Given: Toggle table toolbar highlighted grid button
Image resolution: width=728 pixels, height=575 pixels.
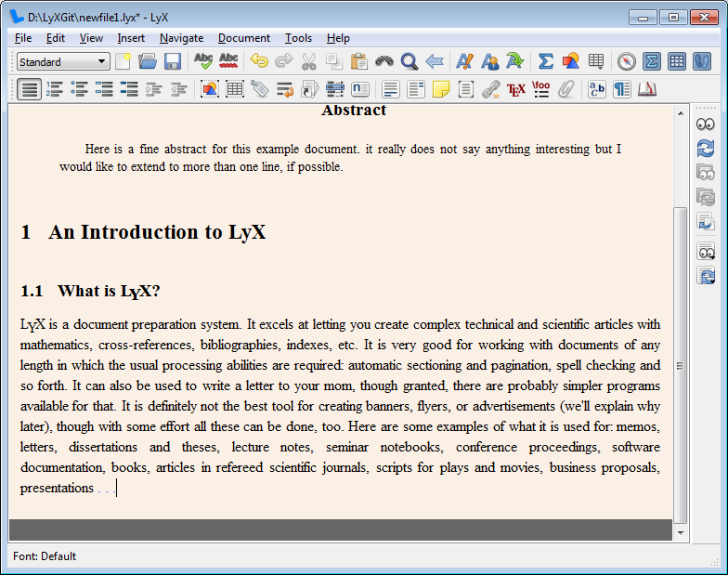Looking at the screenshot, I should pyautogui.click(x=676, y=61).
